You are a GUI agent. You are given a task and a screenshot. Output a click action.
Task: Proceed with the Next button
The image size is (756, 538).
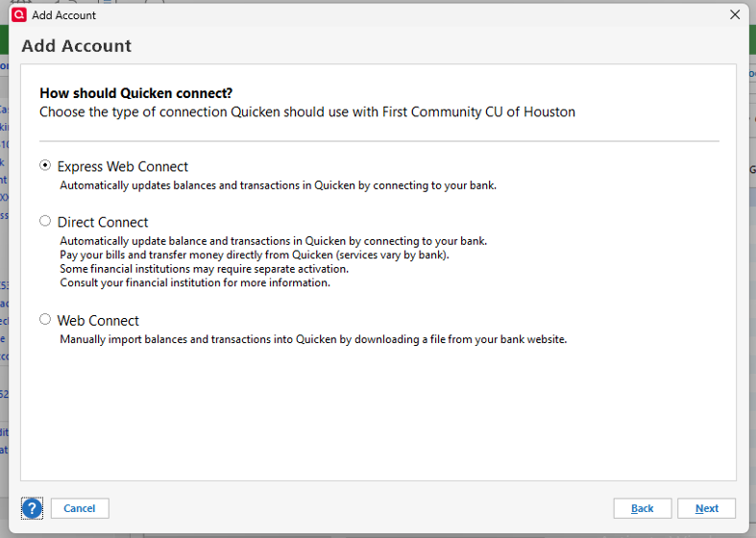tap(706, 508)
